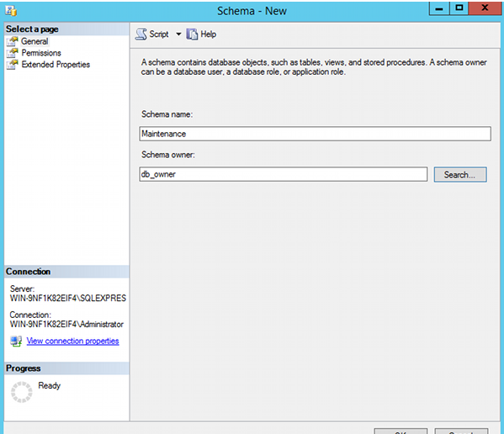Click the Help book icon
This screenshot has height=434, width=504.
[192, 34]
